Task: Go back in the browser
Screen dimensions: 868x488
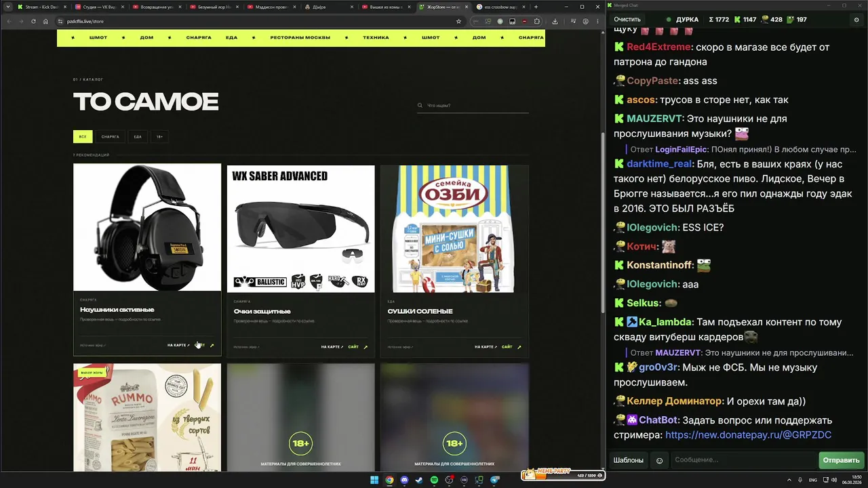Action: click(8, 21)
